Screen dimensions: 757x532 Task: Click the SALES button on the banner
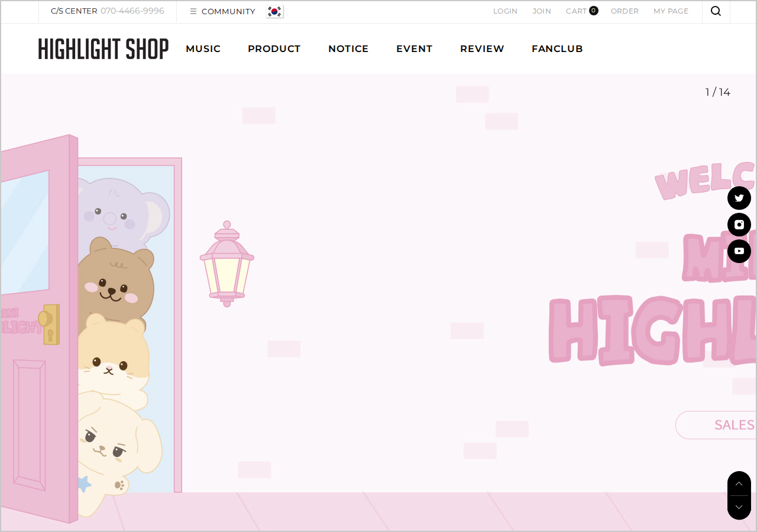pos(716,425)
